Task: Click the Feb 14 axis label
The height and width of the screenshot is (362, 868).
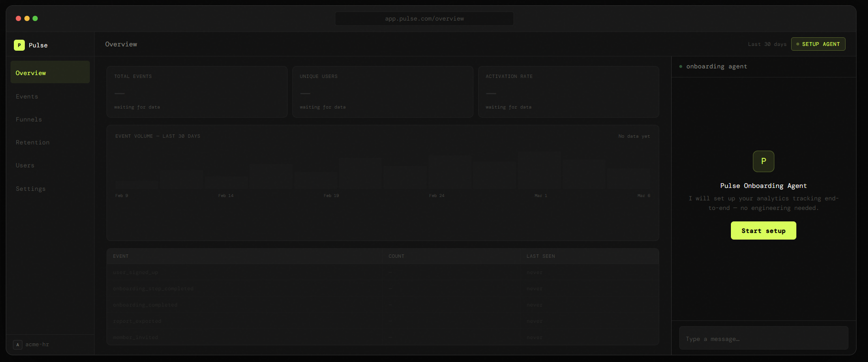Action: [226, 196]
